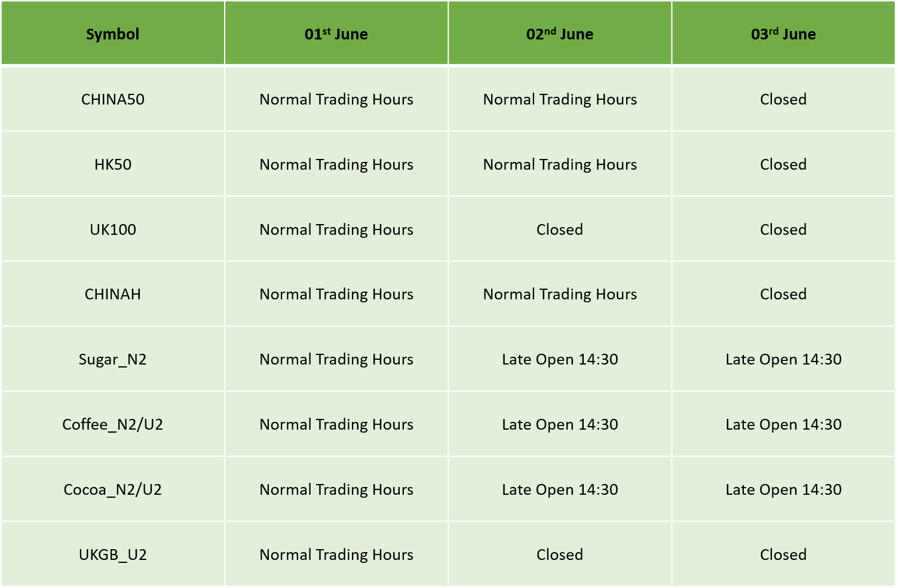Click the CHINA50 symbol cell
Image resolution: width=898 pixels, height=588 pixels.
point(112,99)
